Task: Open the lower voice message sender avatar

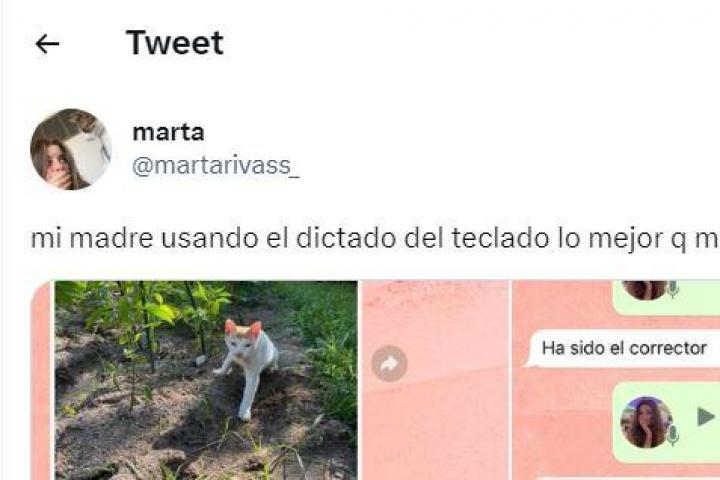Action: [646, 422]
